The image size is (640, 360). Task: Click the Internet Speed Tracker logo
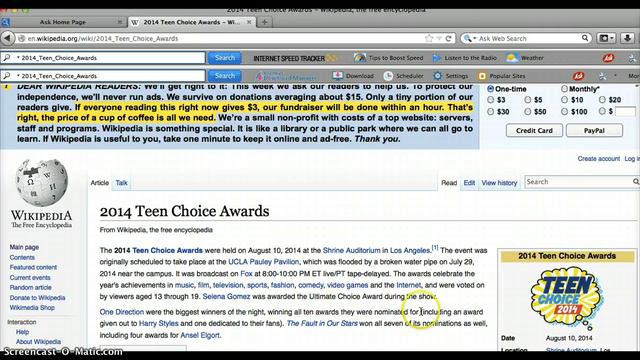[294, 58]
